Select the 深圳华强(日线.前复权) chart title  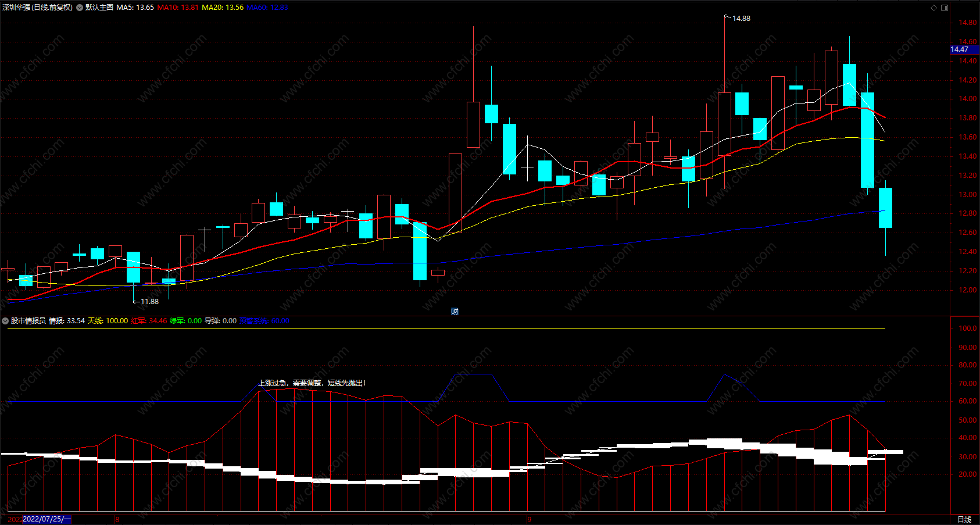[x=38, y=8]
